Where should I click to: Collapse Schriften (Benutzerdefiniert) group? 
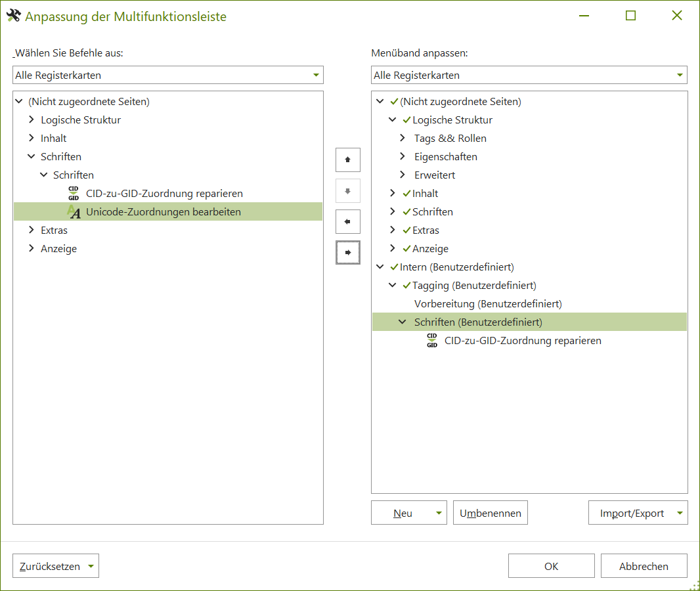point(403,322)
